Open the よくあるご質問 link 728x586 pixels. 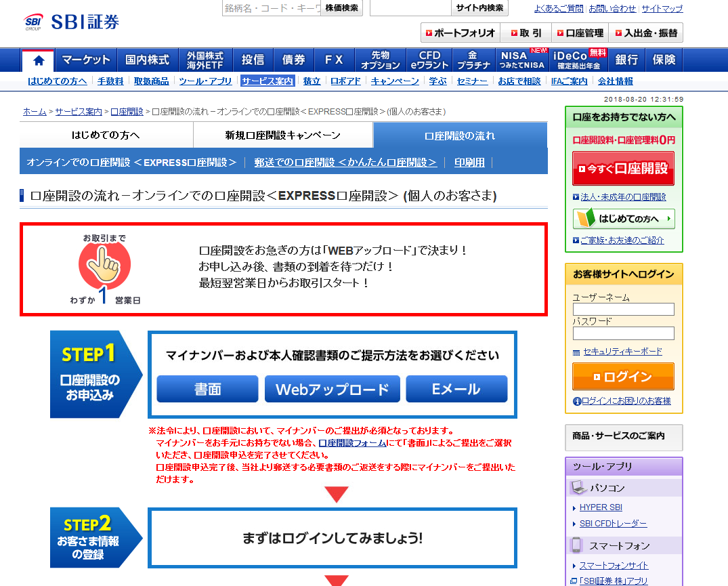pos(559,8)
